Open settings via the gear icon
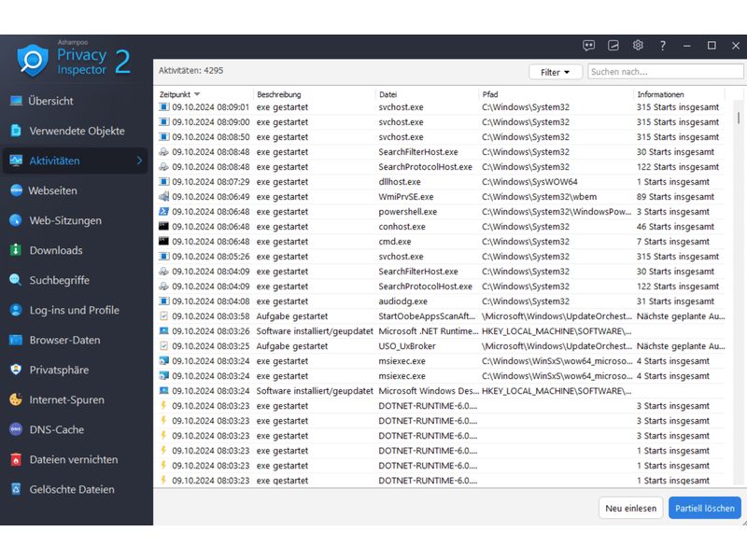 tap(638, 45)
